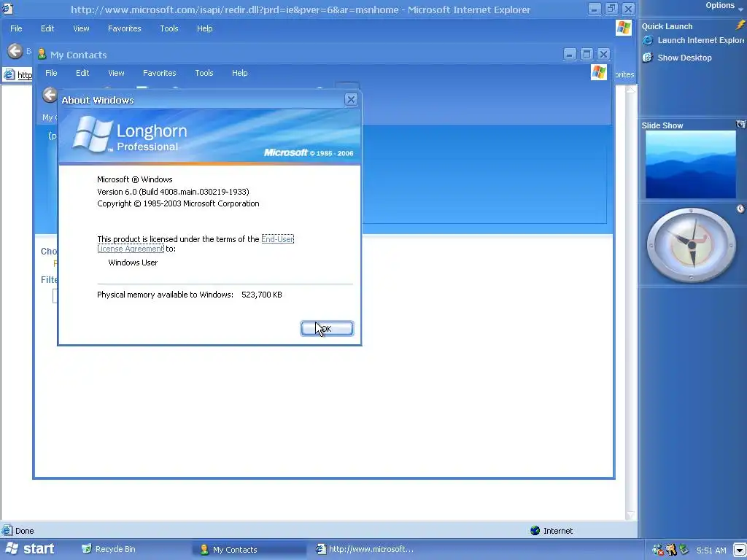747x560 pixels.
Task: Click the My Contacts title bar icon
Action: coord(42,54)
